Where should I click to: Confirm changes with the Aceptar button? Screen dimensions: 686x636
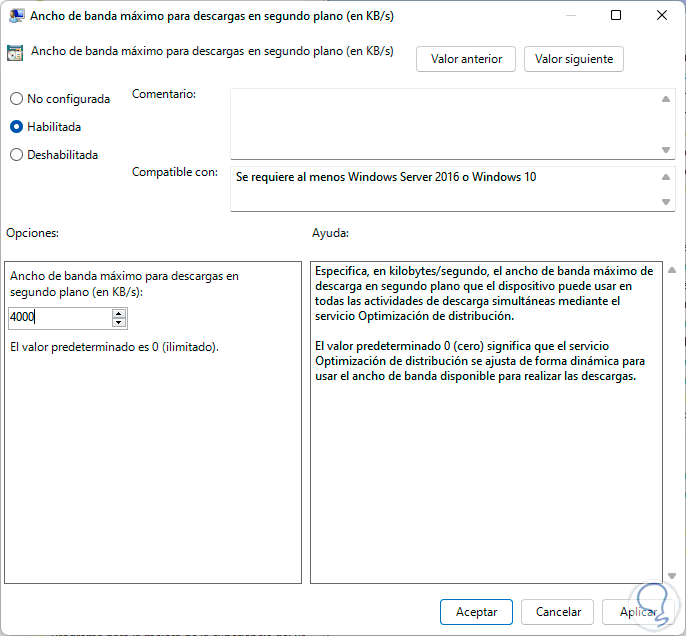[x=476, y=612]
